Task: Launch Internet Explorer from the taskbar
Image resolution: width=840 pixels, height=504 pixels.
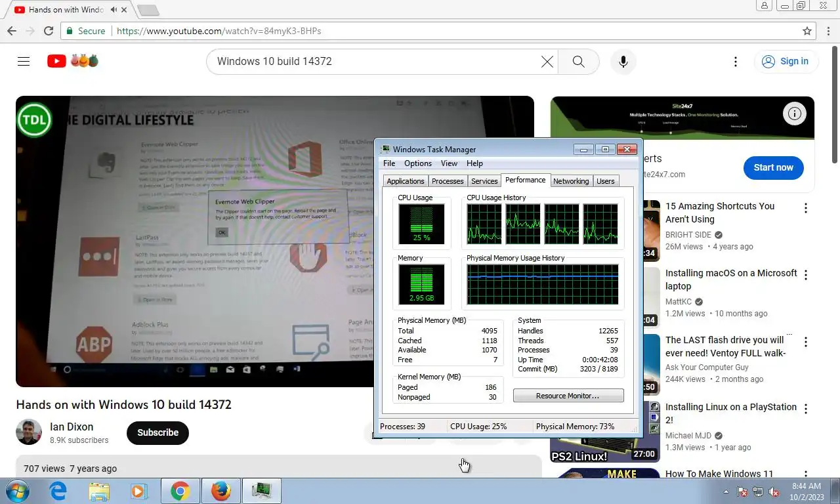Action: (58, 491)
